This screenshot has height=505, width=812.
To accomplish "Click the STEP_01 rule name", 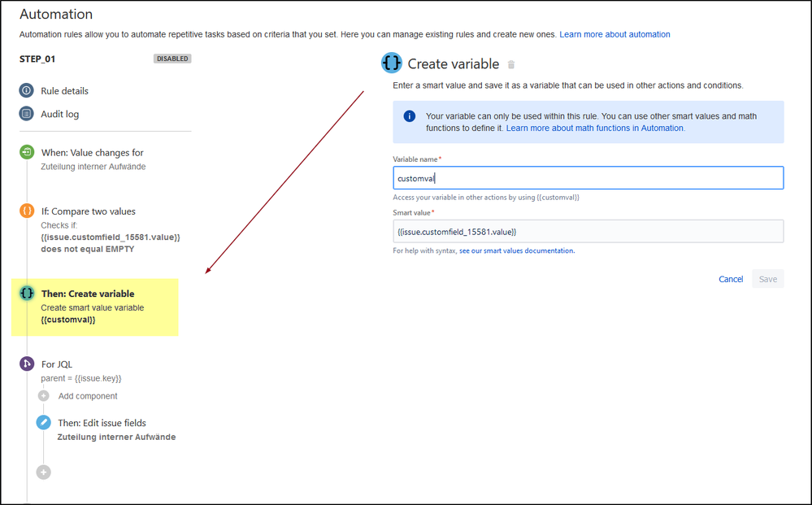I will point(37,59).
